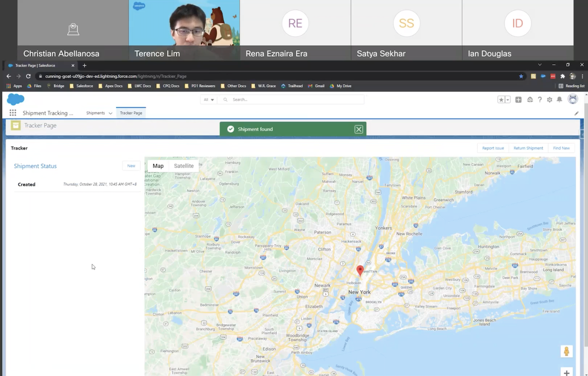588x376 pixels.
Task: Open the Bridge bookmark
Action: point(55,86)
